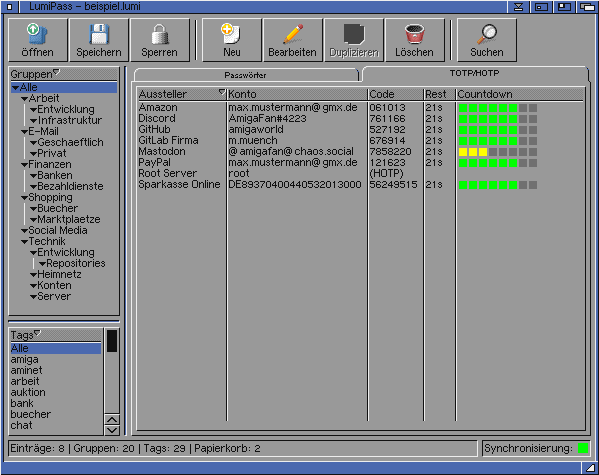Screen dimensions: 599x475
Task: Collapse the Alle group tree node
Action: pyautogui.click(x=15, y=88)
